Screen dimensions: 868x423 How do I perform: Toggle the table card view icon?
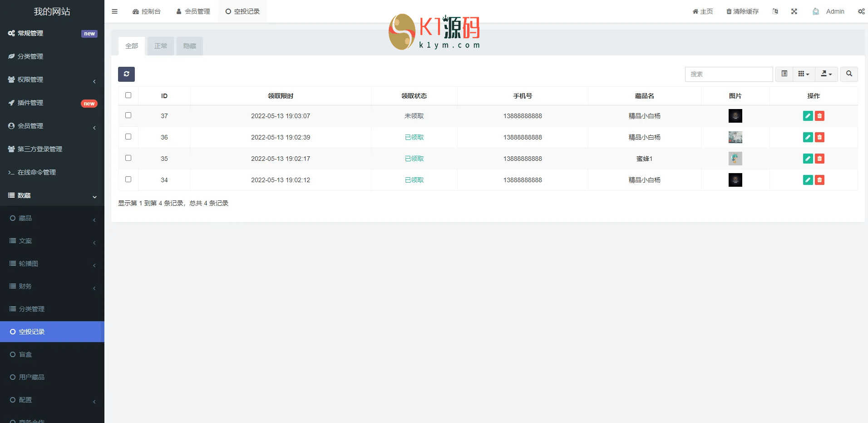click(784, 74)
